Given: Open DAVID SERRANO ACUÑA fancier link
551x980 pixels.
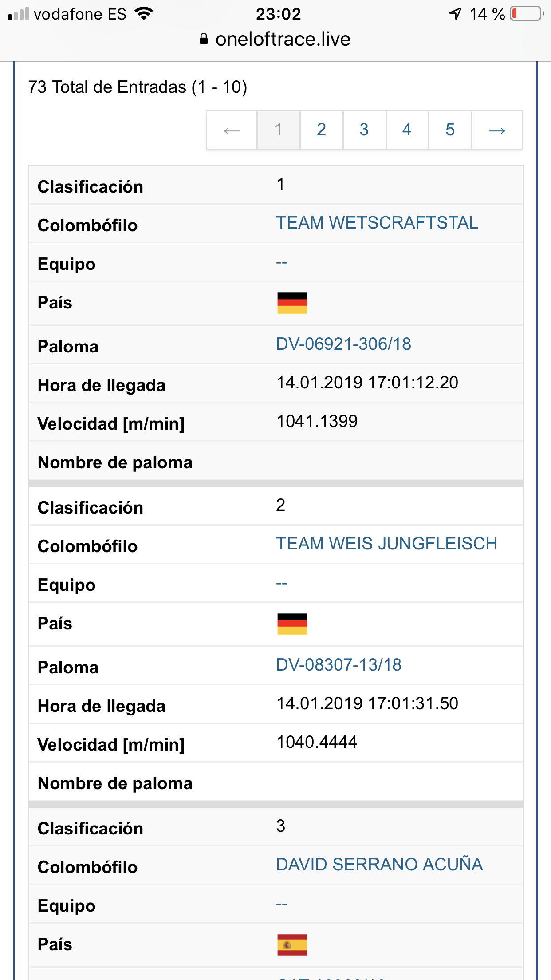Looking at the screenshot, I should click(379, 864).
